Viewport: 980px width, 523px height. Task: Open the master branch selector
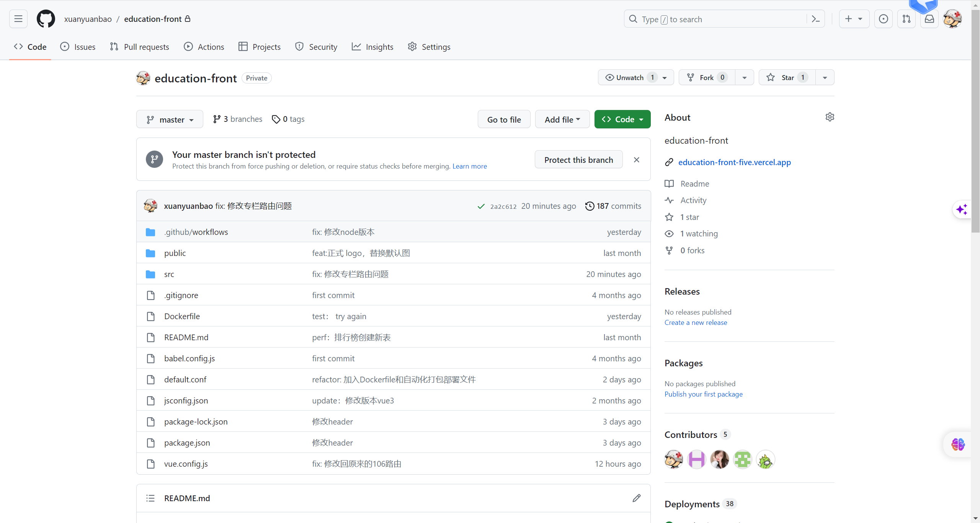click(x=170, y=119)
